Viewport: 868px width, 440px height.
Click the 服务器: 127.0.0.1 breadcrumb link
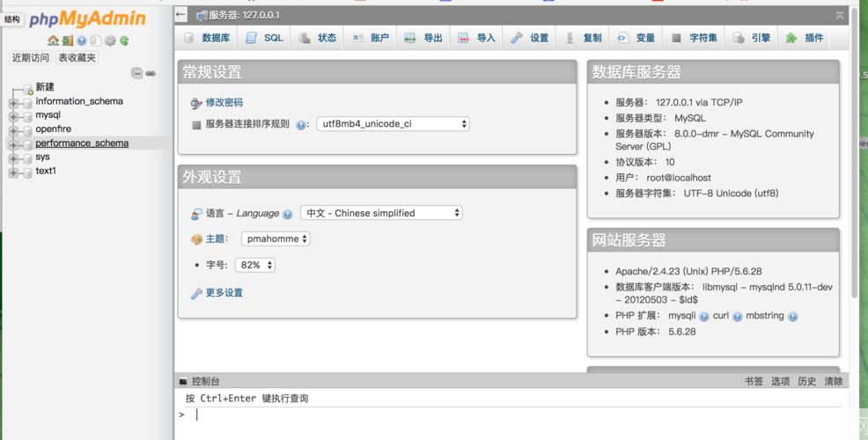[x=244, y=15]
